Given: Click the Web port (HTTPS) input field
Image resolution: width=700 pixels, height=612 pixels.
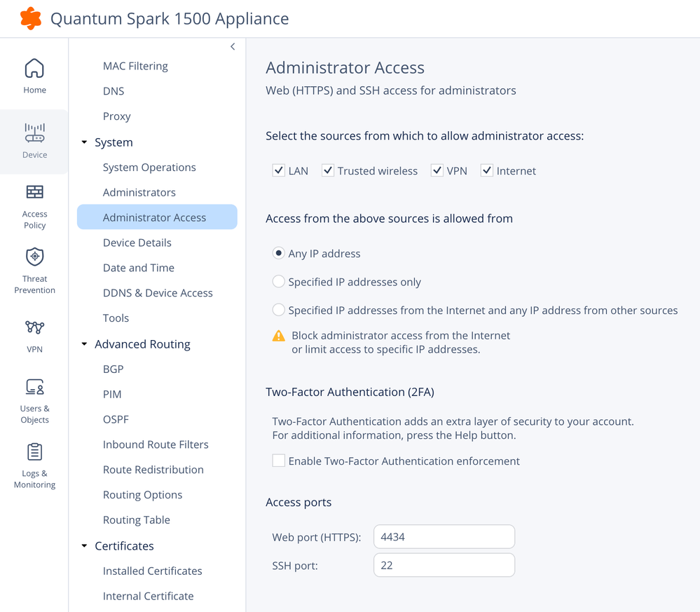Looking at the screenshot, I should 444,536.
